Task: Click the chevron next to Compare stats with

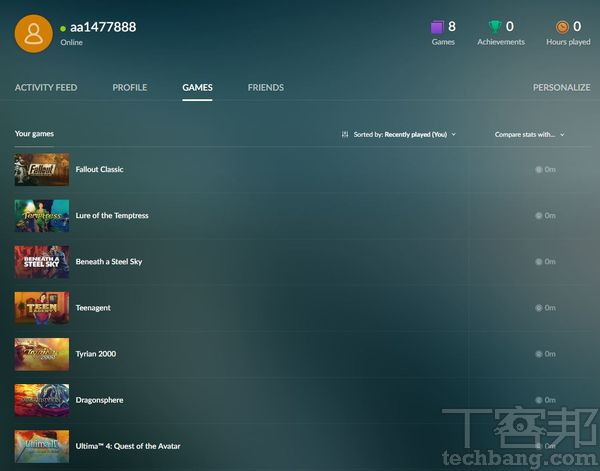Action: 562,135
